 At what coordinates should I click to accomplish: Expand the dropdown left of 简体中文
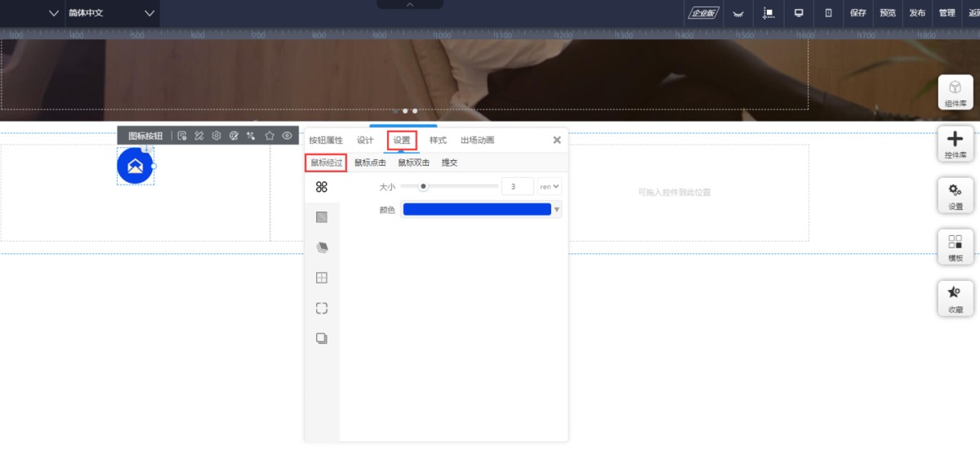[x=54, y=13]
